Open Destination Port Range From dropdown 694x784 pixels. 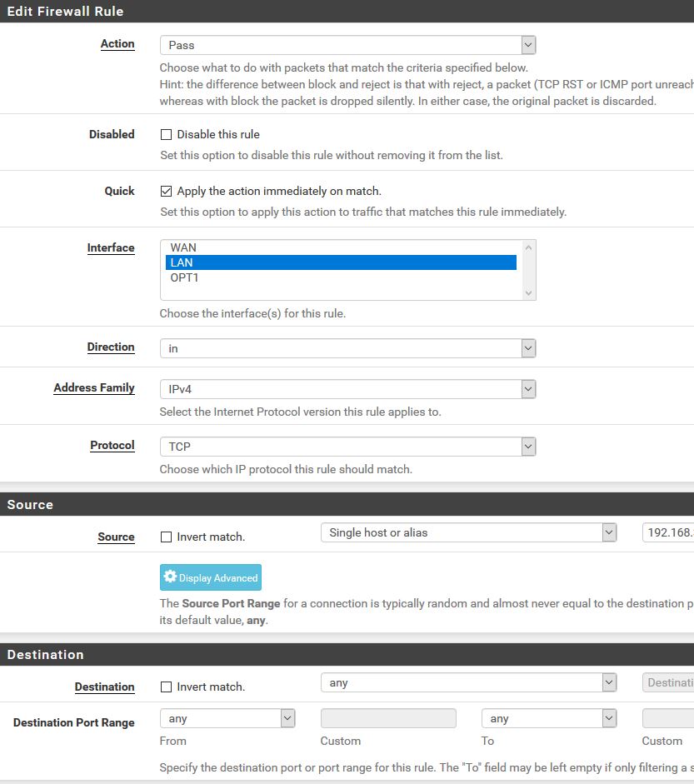pos(227,718)
